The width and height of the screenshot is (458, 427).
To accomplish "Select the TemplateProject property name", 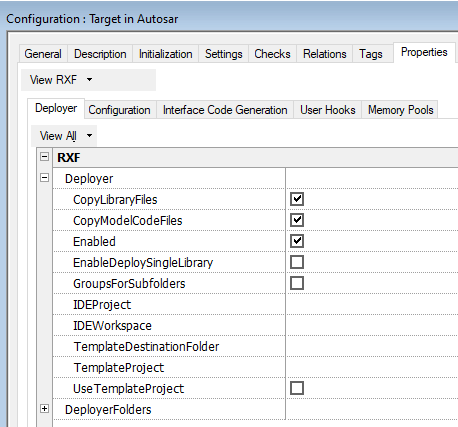I will tap(119, 368).
